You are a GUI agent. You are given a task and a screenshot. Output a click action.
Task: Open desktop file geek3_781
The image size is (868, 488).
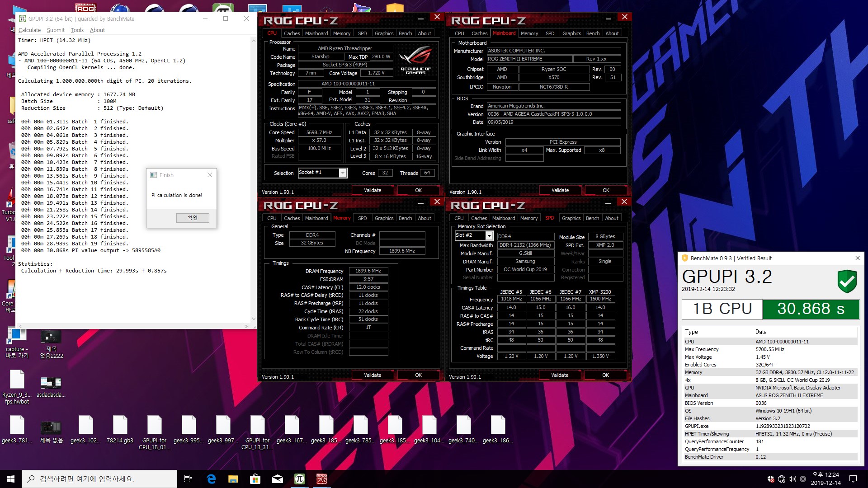17,429
